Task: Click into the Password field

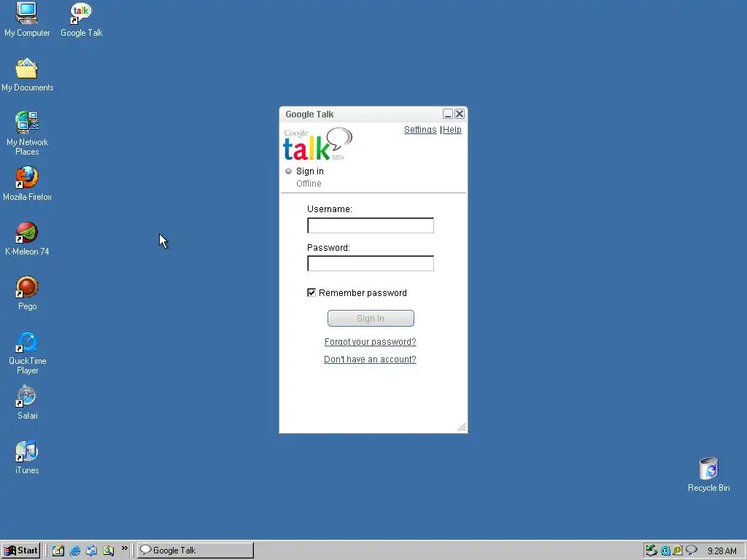Action: click(370, 263)
